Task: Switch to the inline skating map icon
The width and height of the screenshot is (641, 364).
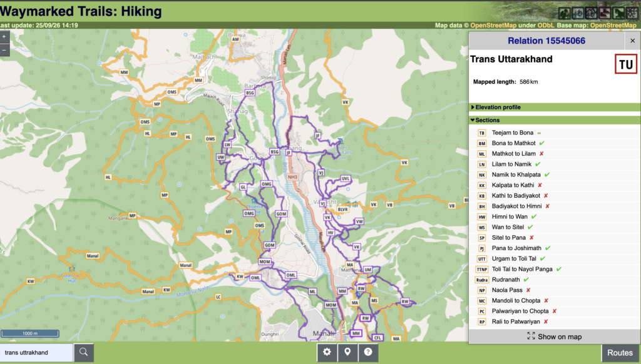Action: coord(605,13)
